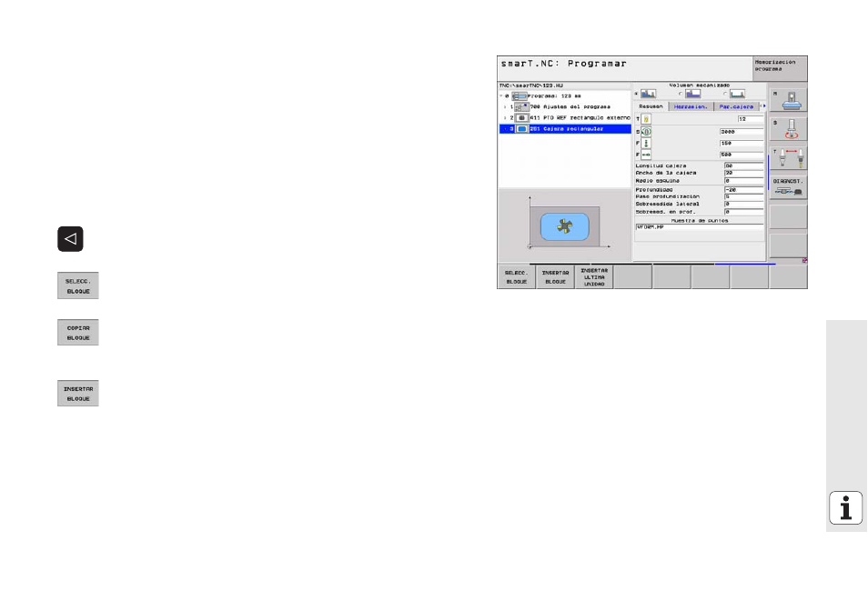Select the 411 PTO REF rectangulo externo row
The width and height of the screenshot is (868, 611).
click(x=565, y=118)
